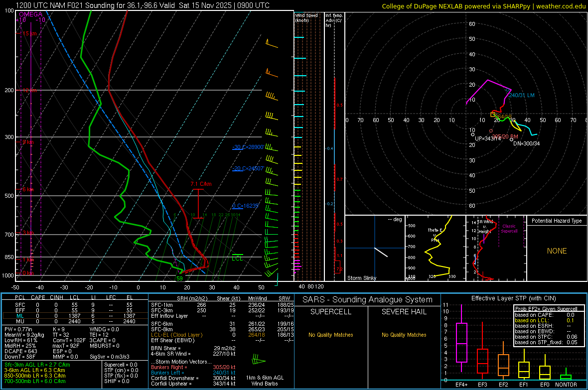Viewport: 588px width, 390px height.
Task: Click the 'MeanW = 9.2g/kg' value
Action: point(24,335)
